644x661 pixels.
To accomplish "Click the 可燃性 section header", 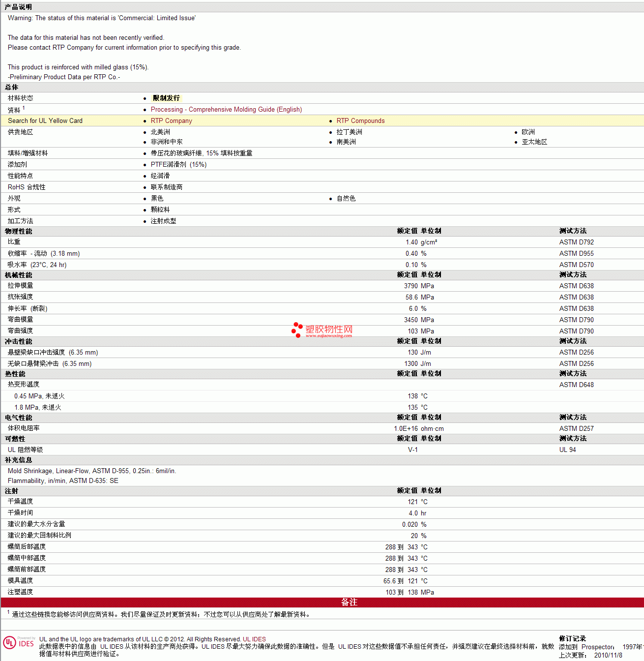I will (x=15, y=439).
